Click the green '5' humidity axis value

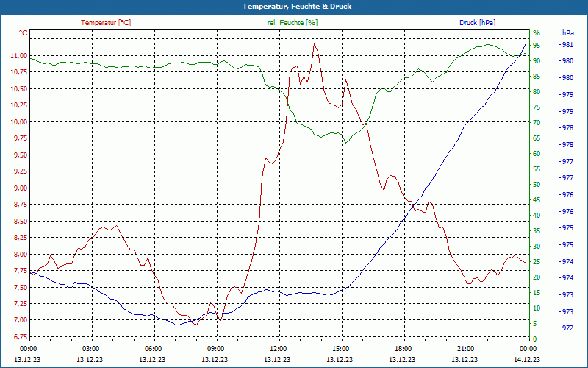click(x=535, y=324)
